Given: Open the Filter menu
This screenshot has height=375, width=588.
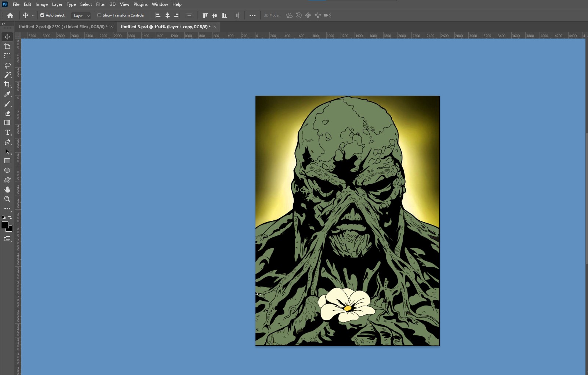Looking at the screenshot, I should pos(101,4).
